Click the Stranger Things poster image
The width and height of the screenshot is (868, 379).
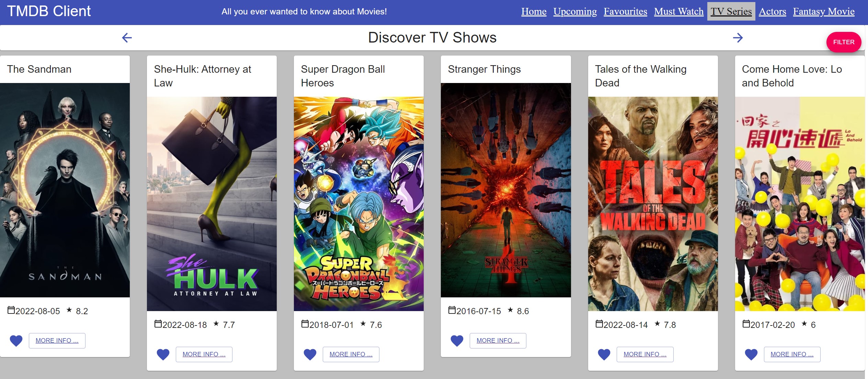coord(505,190)
